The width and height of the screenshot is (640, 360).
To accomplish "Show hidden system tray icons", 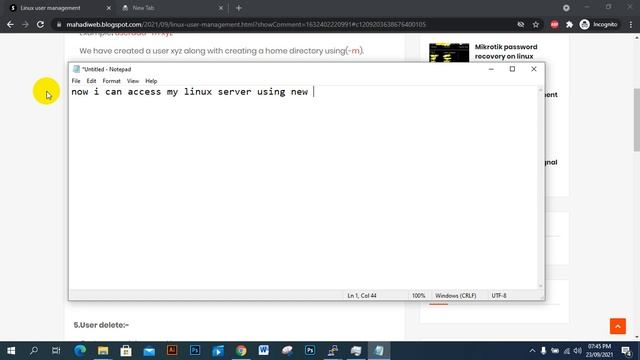I will [532, 351].
